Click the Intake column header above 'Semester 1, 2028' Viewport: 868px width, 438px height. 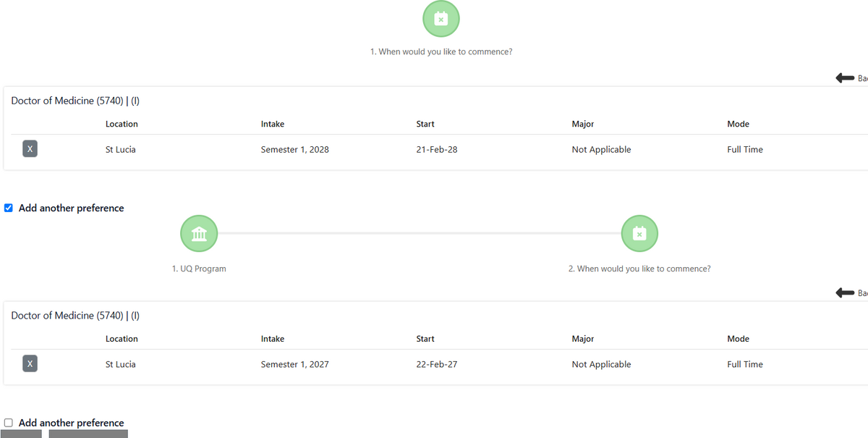tap(273, 124)
